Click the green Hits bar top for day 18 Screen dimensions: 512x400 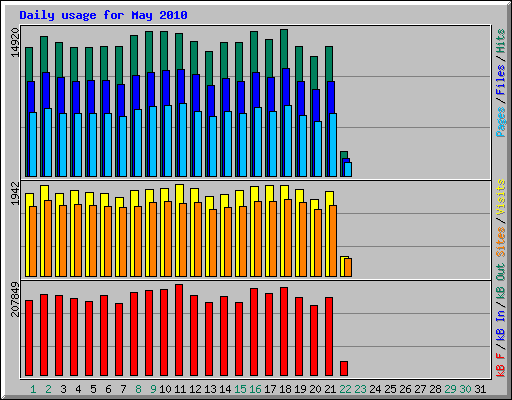284,48
